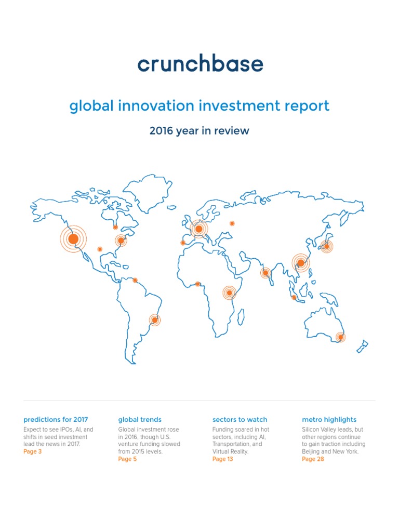Click the southeast Australia hotspot marker
This screenshot has height=532, width=399.
pos(341,337)
